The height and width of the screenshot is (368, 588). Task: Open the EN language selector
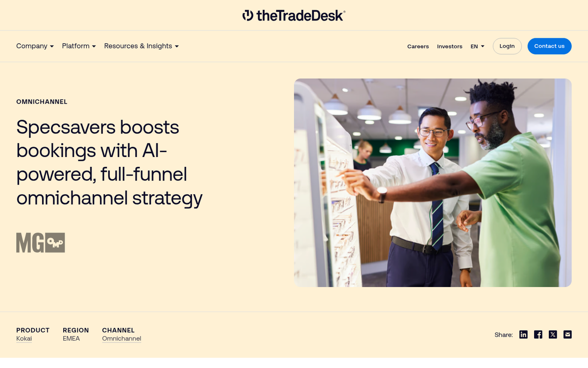[476, 46]
